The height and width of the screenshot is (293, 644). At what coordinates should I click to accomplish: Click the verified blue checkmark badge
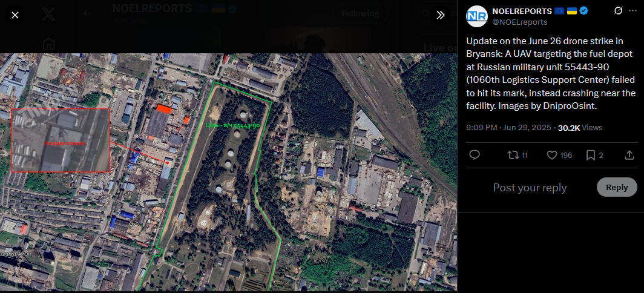coord(583,11)
